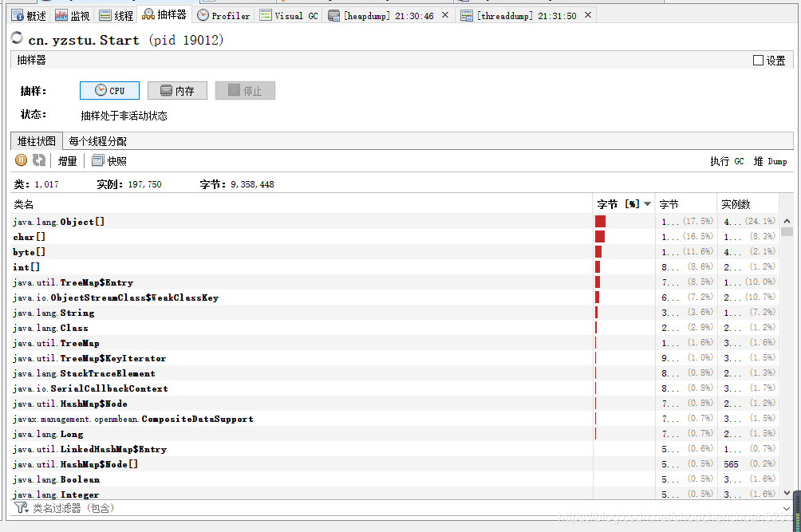This screenshot has width=801, height=532.
Task: Click the refresh results arrows icon
Action: [x=39, y=160]
